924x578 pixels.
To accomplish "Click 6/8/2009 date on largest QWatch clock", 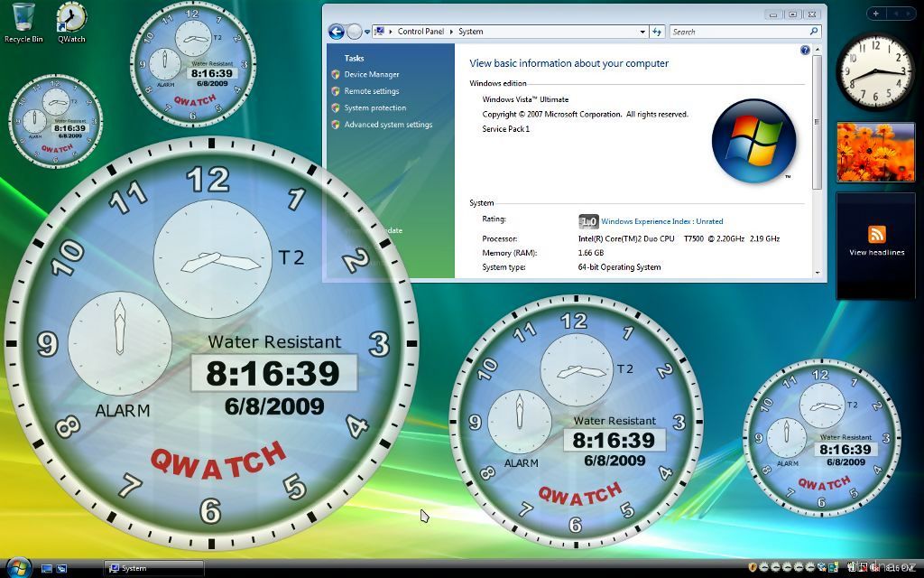I will point(274,406).
